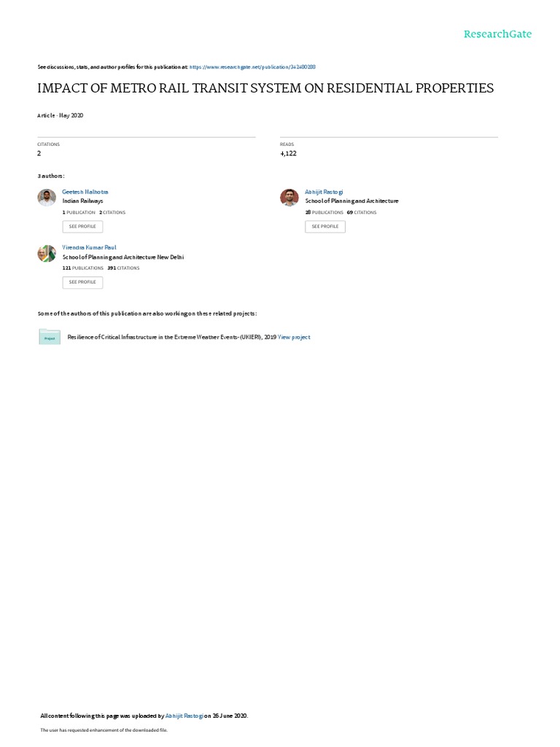
Task: Click 121 PUBLICATIONS stat for Virendra Paul
Action: click(x=83, y=268)
